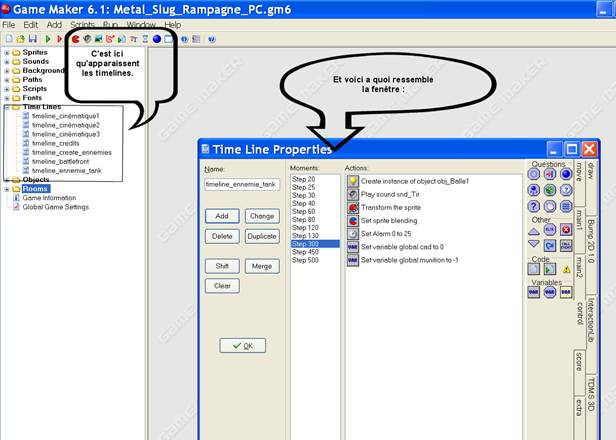Click the Open file toolbar icon
616x440 pixels.
tap(20, 39)
